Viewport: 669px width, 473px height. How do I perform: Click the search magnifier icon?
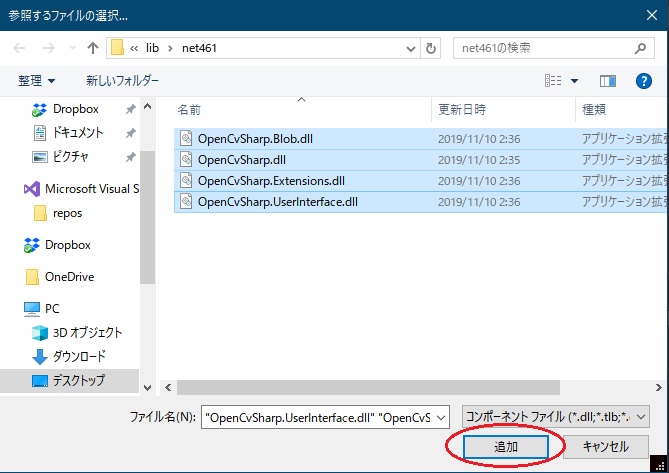pyautogui.click(x=640, y=49)
